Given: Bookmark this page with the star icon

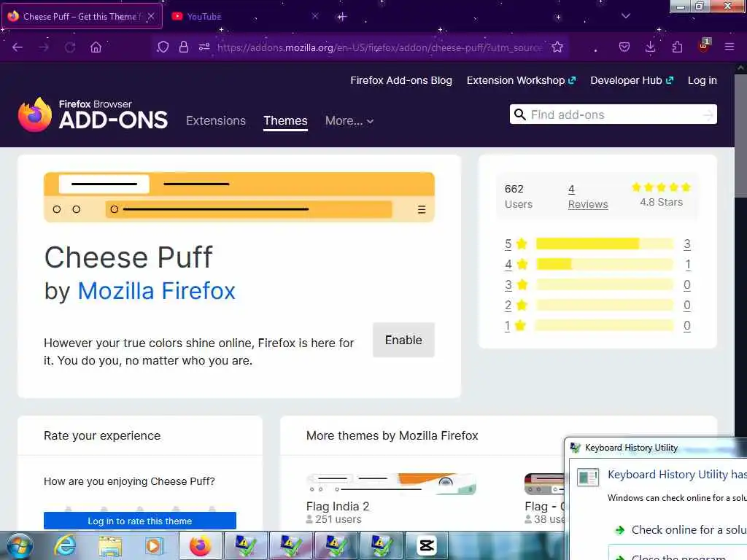Looking at the screenshot, I should click(x=557, y=47).
